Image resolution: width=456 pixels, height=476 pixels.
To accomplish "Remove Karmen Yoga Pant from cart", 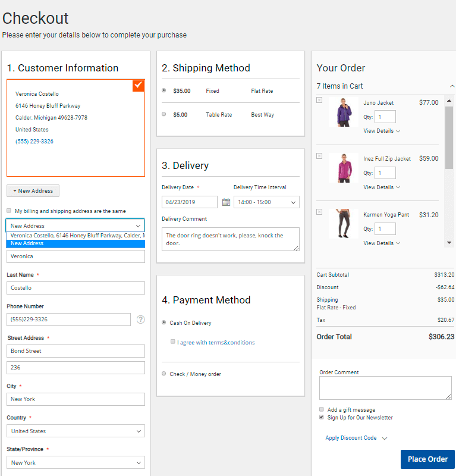I will tap(319, 212).
